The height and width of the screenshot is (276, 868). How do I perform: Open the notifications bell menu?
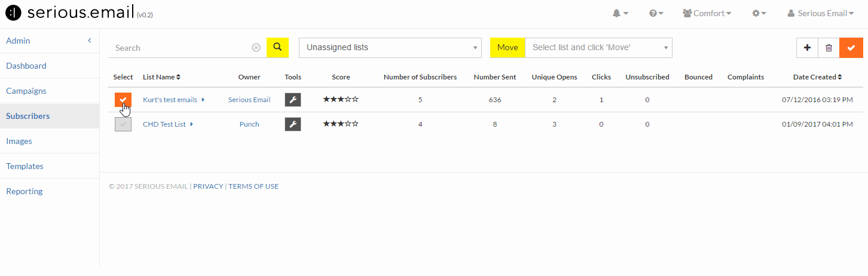point(620,13)
